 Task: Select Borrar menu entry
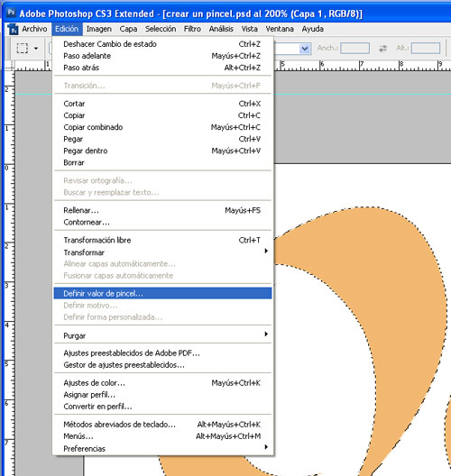[162, 162]
